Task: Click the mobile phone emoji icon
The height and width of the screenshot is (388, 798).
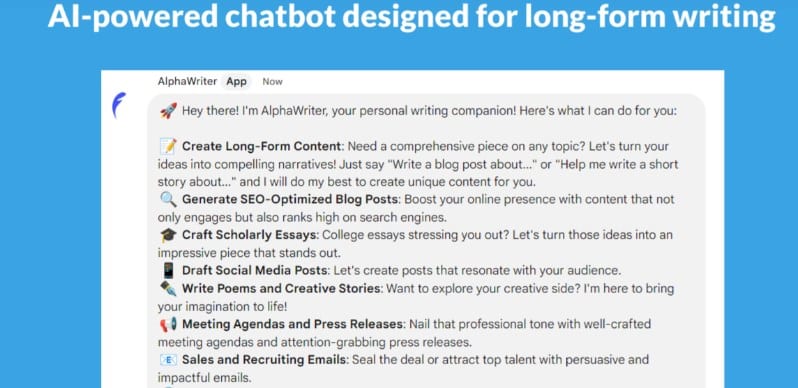Action: (x=168, y=270)
